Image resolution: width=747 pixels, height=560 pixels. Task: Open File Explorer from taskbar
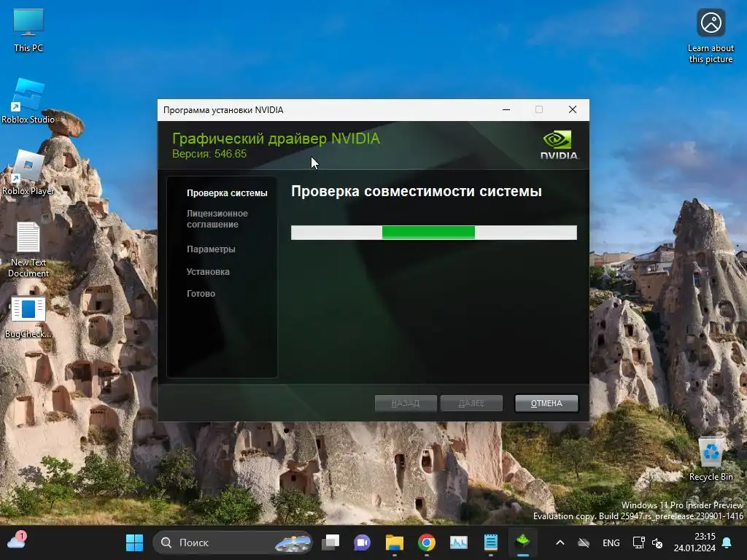tap(395, 542)
